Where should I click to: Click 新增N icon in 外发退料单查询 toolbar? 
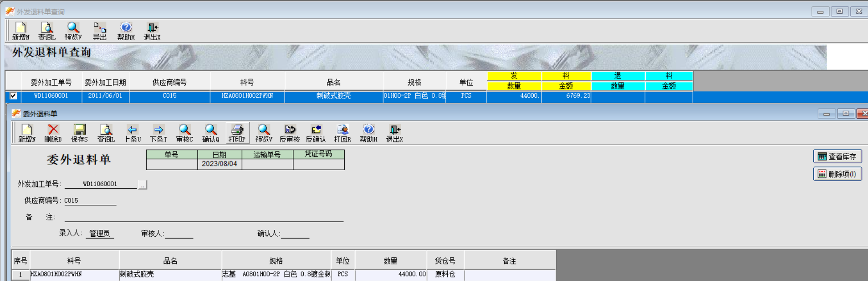coord(20,31)
